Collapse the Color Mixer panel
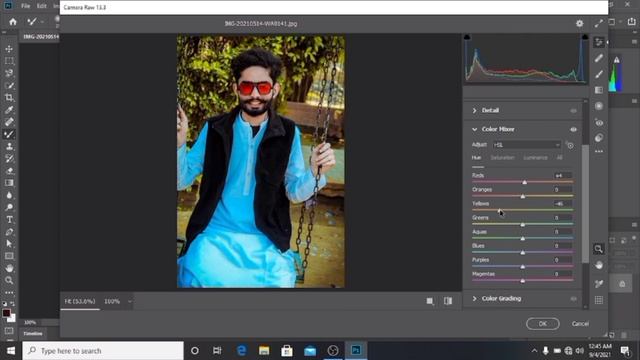Screen dimensions: 640x360 click(x=474, y=129)
